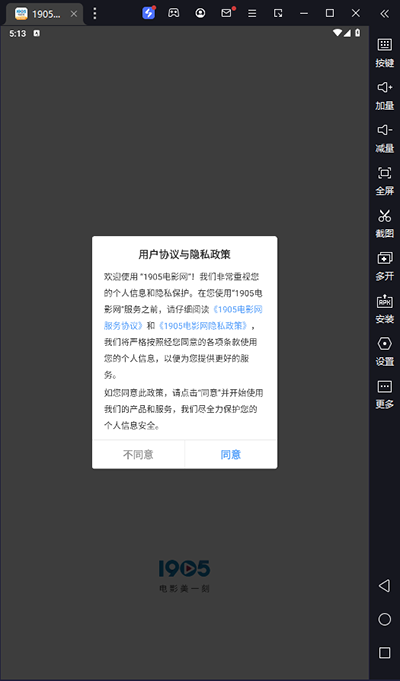Click the 同意 agree button

(x=231, y=454)
